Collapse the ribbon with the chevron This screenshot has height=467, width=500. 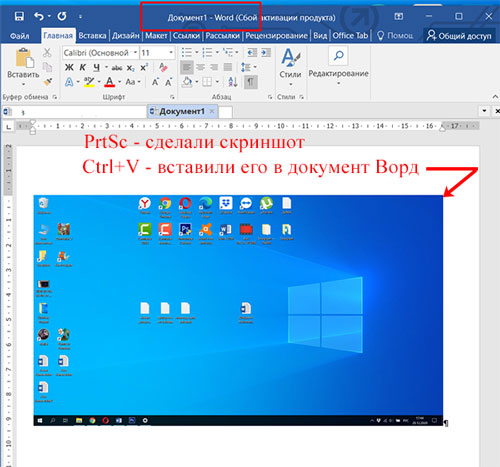coord(495,97)
